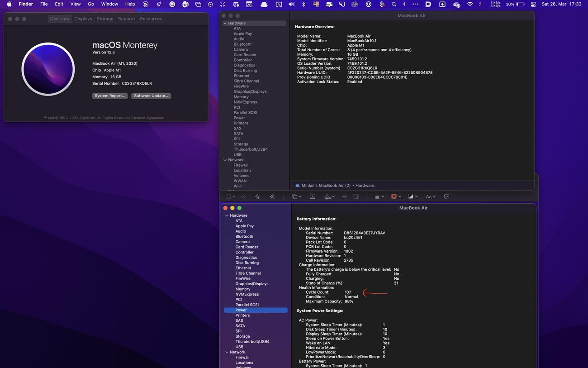Image resolution: width=588 pixels, height=368 pixels.
Task: Open the Bluetooth menu bar icon
Action: pyautogui.click(x=303, y=4)
